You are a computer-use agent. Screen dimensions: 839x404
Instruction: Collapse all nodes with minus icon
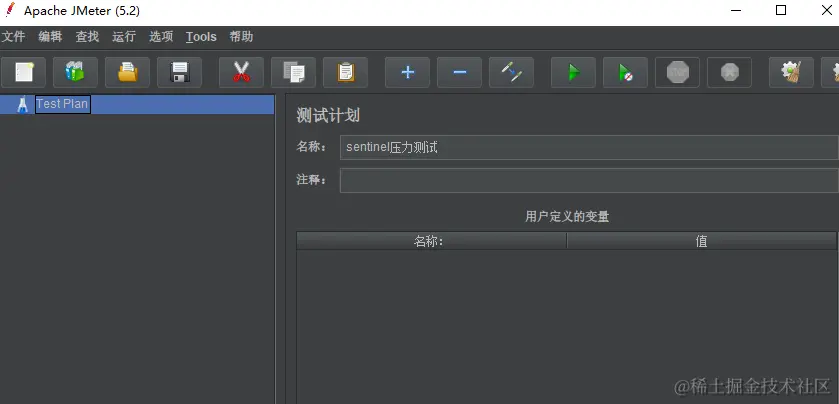(459, 72)
